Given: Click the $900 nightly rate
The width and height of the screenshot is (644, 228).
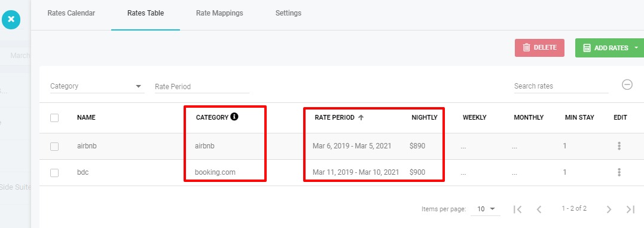Looking at the screenshot, I should [417, 172].
